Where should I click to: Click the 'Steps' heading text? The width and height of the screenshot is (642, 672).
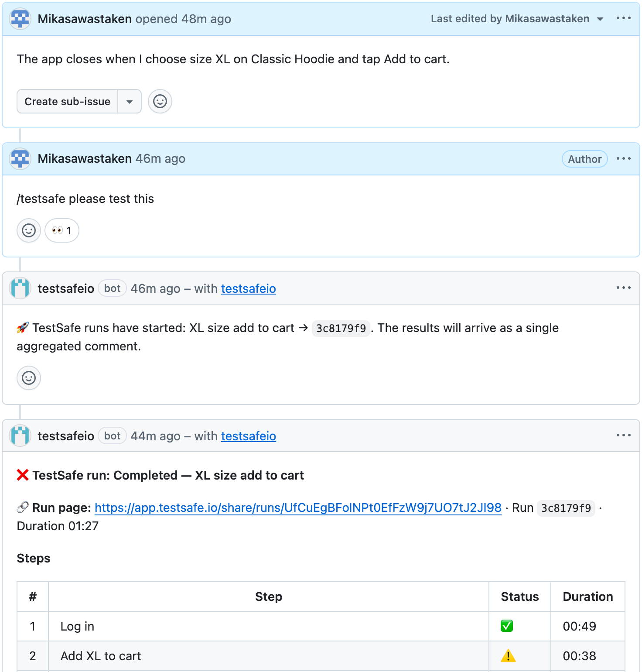[x=34, y=559]
